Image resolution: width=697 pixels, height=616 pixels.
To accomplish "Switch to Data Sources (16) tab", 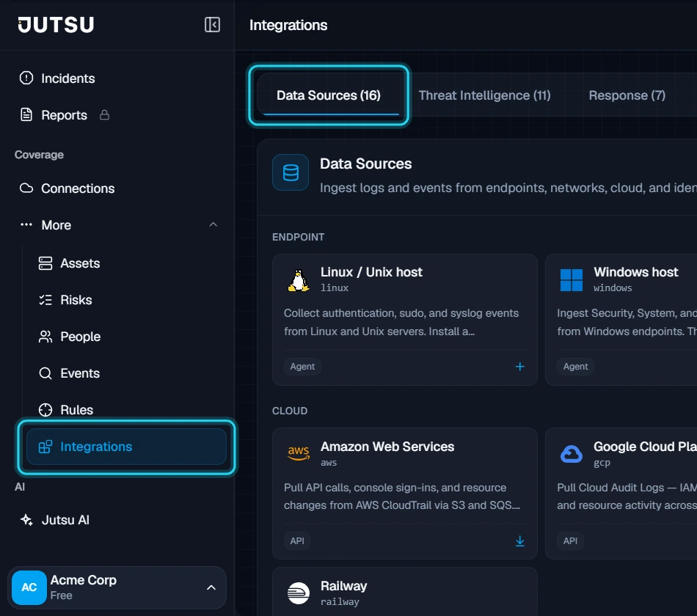I will point(329,95).
